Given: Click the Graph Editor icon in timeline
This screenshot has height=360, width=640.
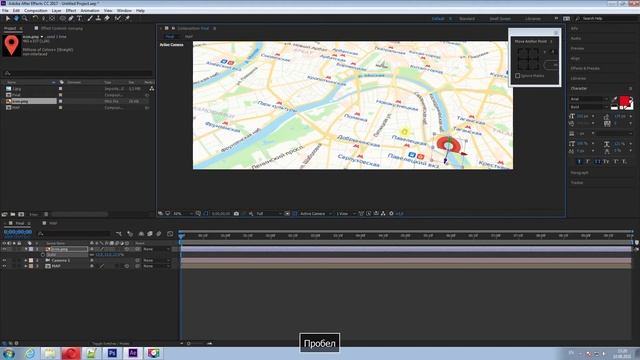Looking at the screenshot, I should [170, 234].
